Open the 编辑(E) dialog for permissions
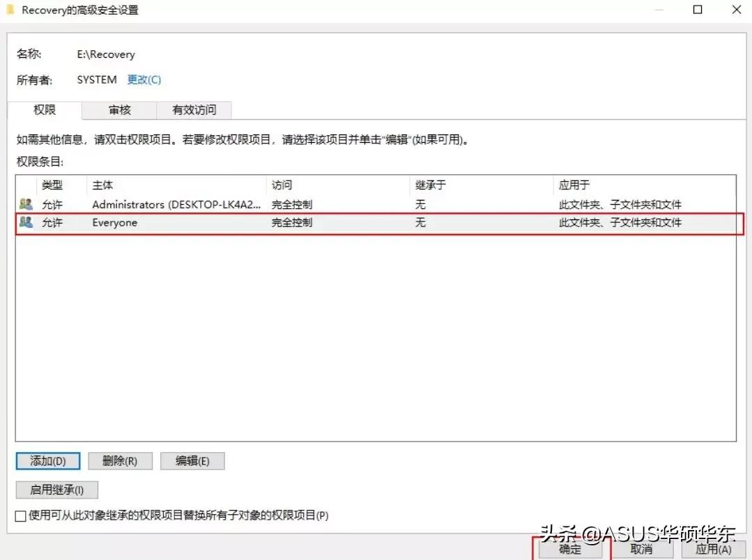This screenshot has height=560, width=752. click(x=192, y=460)
